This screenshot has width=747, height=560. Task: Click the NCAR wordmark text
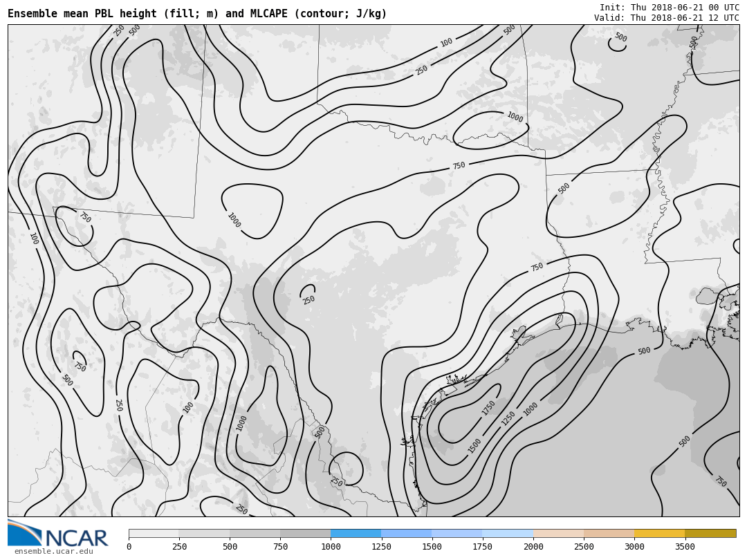[x=76, y=539]
